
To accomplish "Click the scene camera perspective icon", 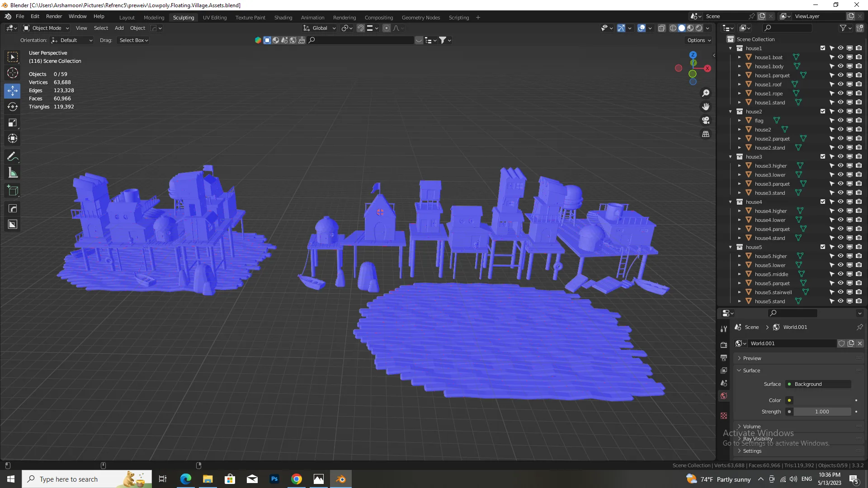I will point(707,120).
